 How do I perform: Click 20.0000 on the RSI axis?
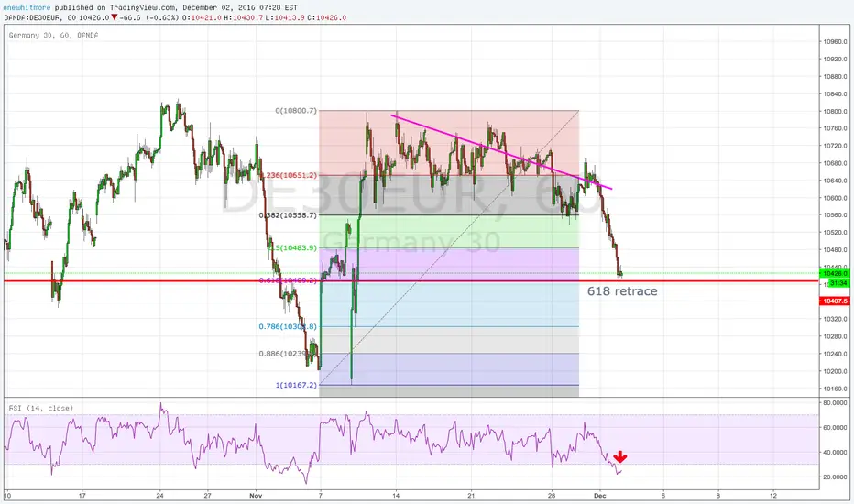coord(835,477)
